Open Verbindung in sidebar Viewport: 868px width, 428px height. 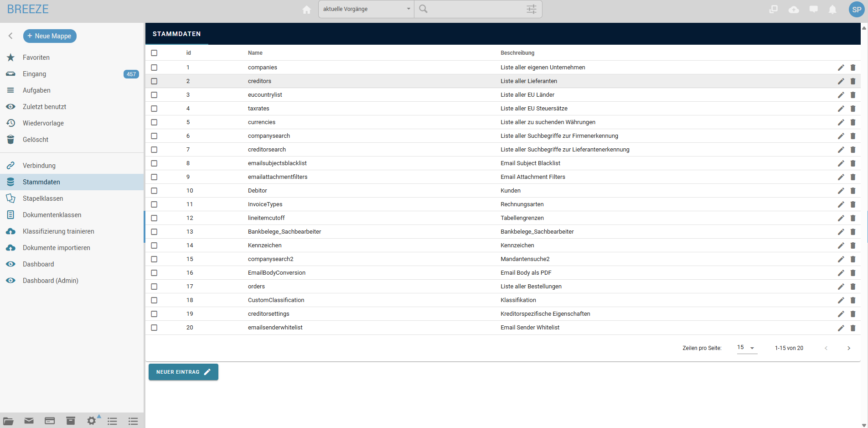click(72, 166)
